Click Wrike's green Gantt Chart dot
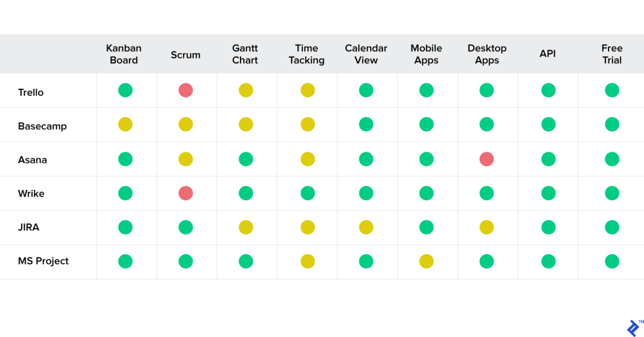The image size is (644, 337). coord(246,193)
